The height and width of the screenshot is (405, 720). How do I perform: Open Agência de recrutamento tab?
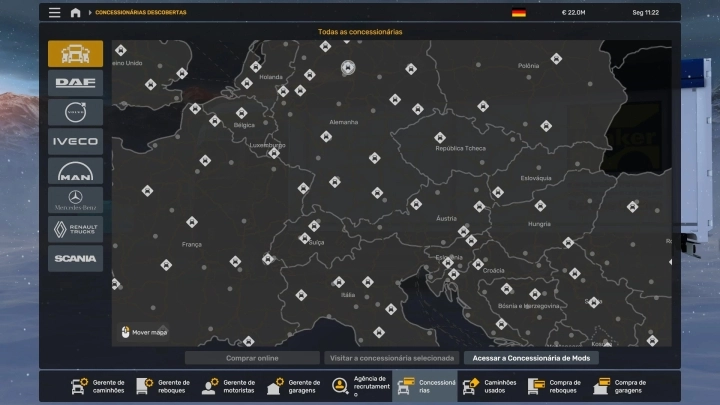pos(360,386)
